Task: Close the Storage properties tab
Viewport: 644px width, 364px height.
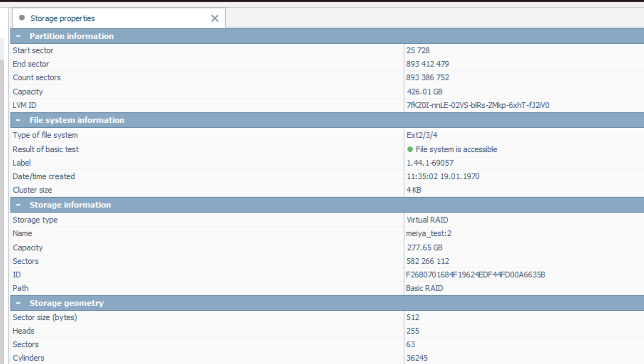Action: pyautogui.click(x=215, y=19)
